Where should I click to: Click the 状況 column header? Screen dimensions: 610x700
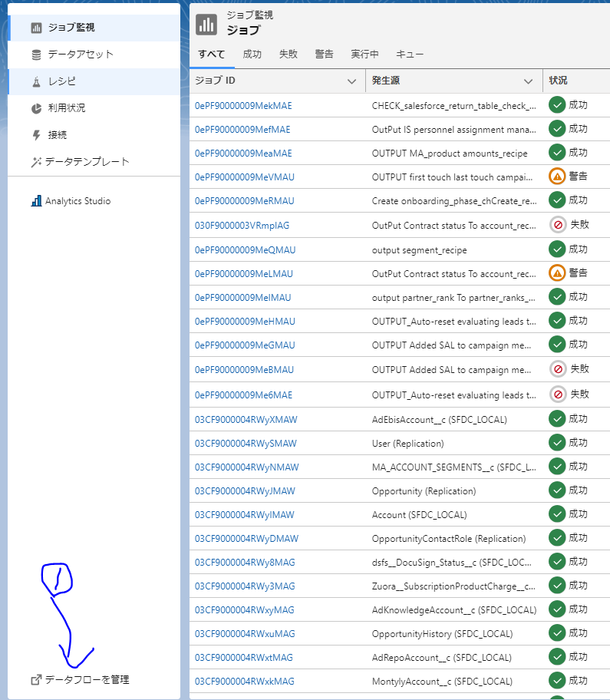coord(558,81)
